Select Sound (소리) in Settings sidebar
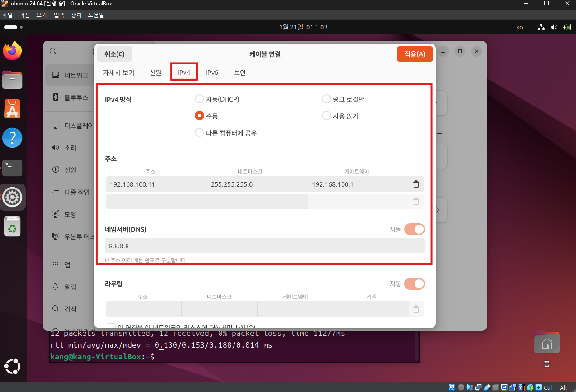Image resolution: width=576 pixels, height=392 pixels. [70, 148]
